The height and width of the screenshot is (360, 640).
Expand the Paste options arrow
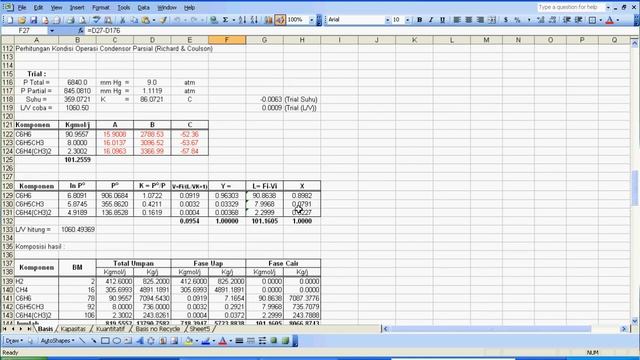(153, 20)
